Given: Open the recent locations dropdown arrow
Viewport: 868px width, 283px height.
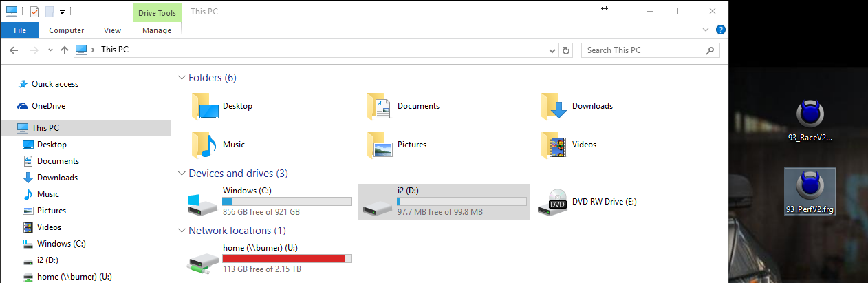Looking at the screenshot, I should 50,50.
